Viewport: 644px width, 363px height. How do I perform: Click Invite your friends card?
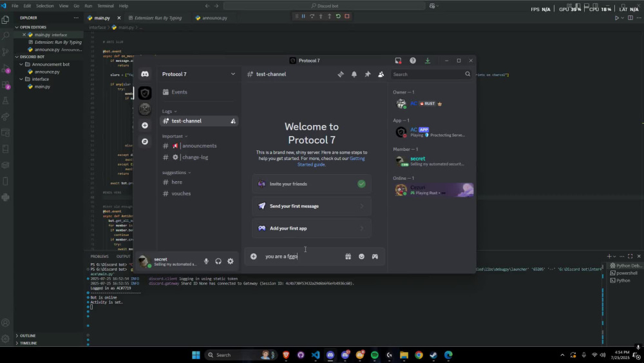[312, 184]
